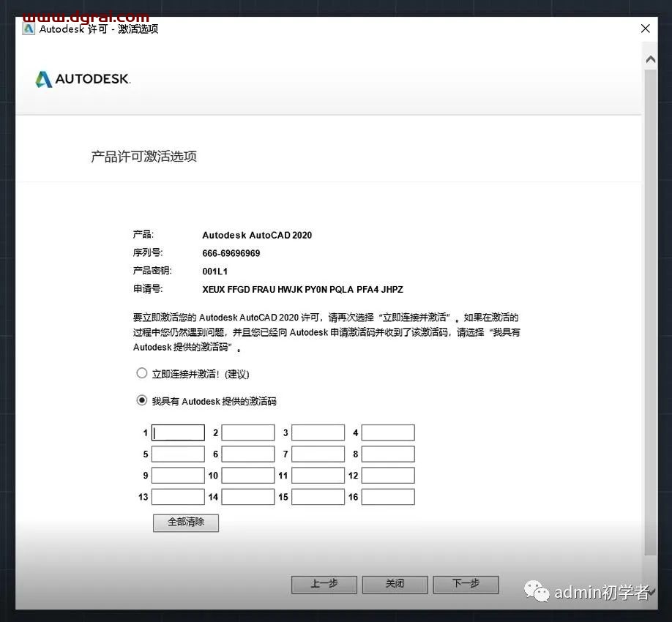Click activation code field 7
The height and width of the screenshot is (622, 672).
(318, 454)
